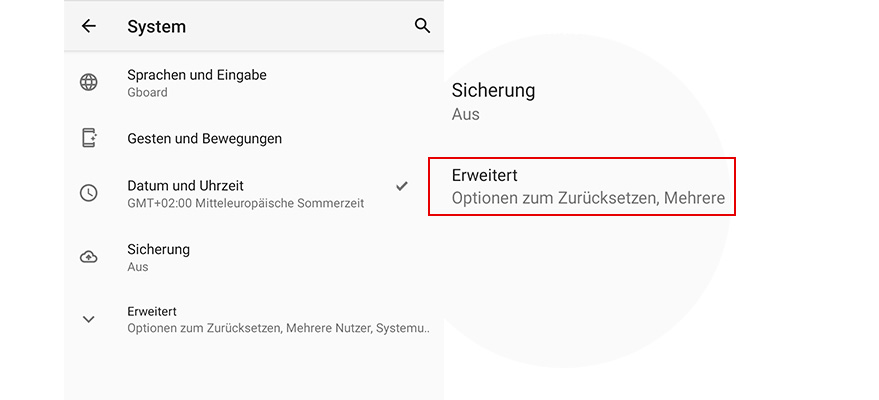
Task: Click the highlighted Erweitert in the zoomed view
Action: pyautogui.click(x=484, y=175)
